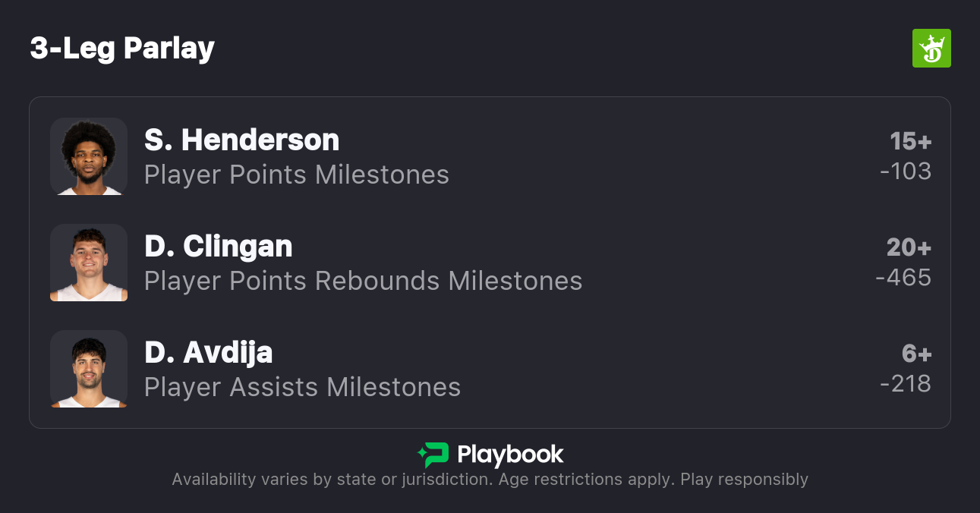Click the Playbook brand name text
This screenshot has height=513, width=980.
[510, 455]
